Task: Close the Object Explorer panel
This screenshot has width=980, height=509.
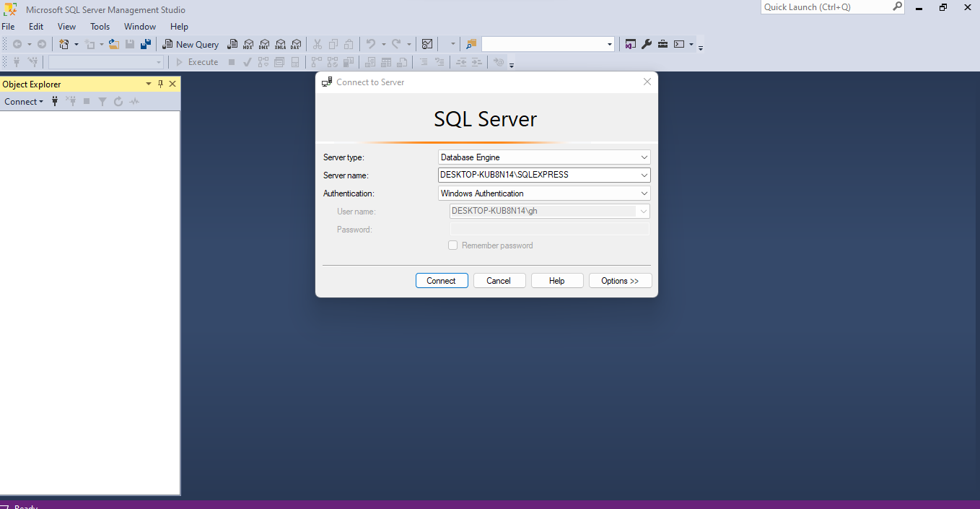Action: [172, 84]
